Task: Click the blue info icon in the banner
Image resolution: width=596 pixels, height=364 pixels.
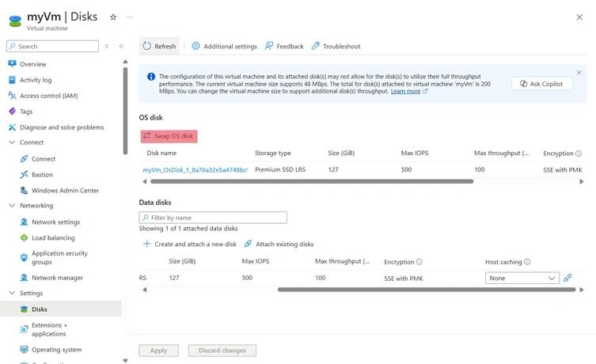Action: (x=151, y=77)
